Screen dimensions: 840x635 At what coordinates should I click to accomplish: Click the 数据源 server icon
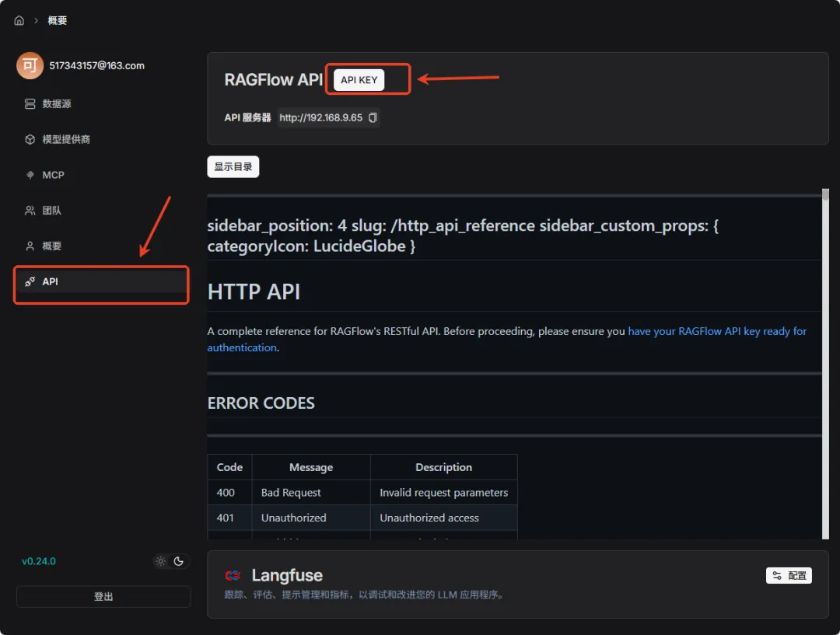point(30,103)
